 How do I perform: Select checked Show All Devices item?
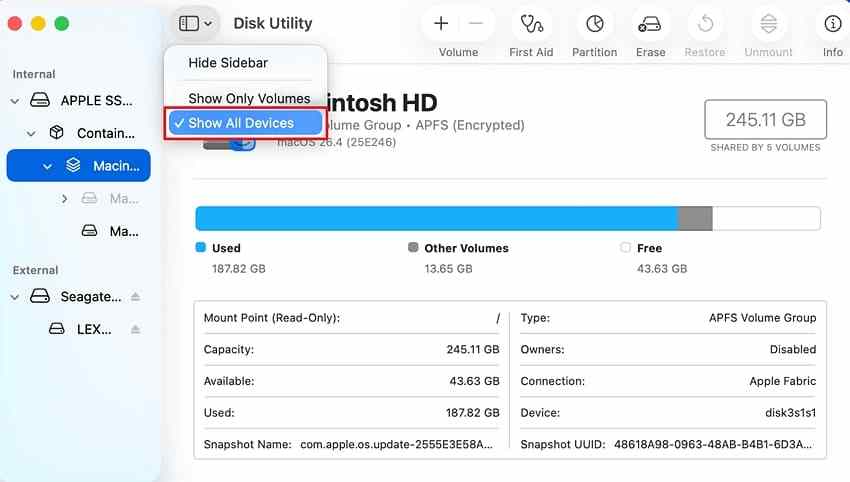pos(245,123)
